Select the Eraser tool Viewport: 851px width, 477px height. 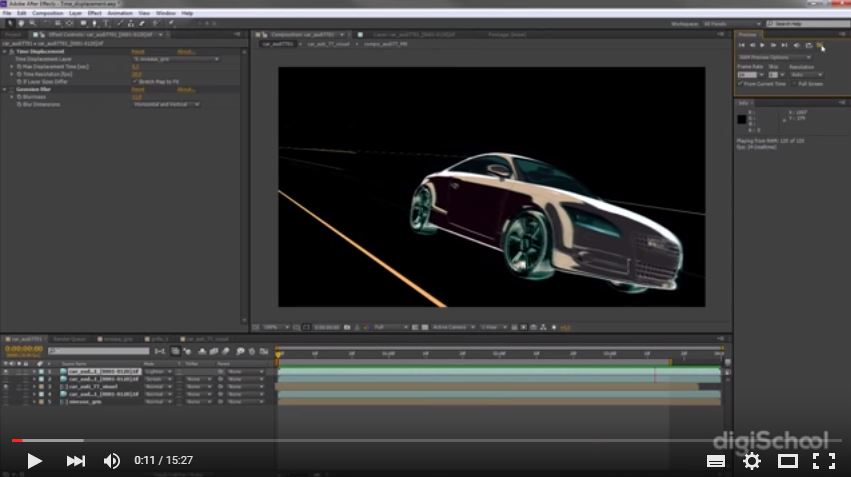pyautogui.click(x=142, y=24)
